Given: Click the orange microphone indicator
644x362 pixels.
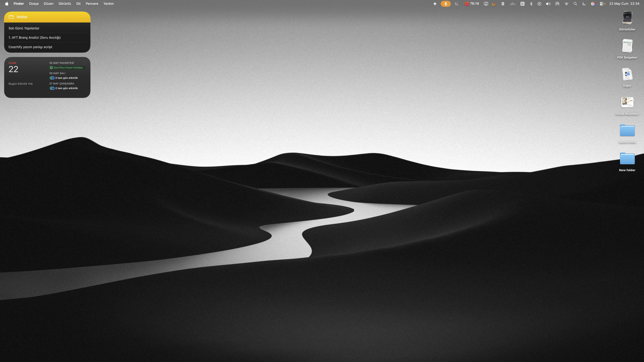Looking at the screenshot, I should pyautogui.click(x=446, y=4).
